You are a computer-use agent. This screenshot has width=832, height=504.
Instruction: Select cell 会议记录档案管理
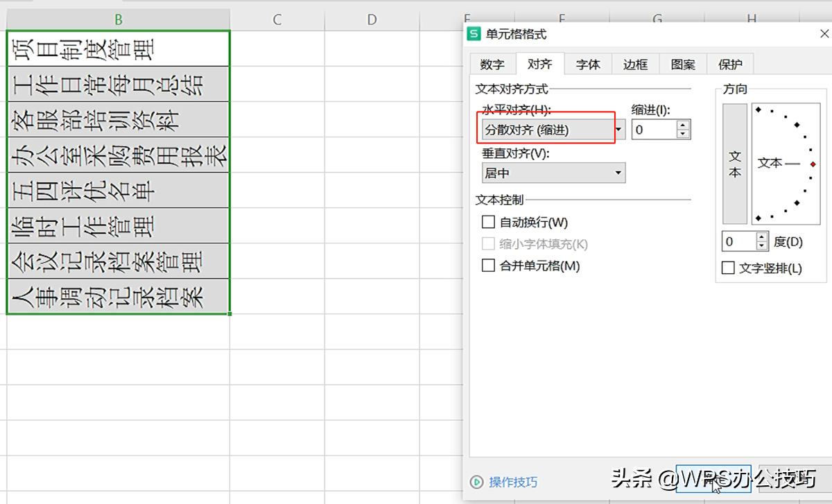(118, 261)
